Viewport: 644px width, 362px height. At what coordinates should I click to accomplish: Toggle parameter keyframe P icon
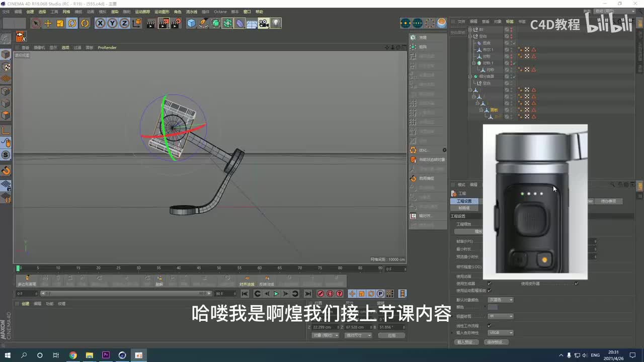[380, 294]
